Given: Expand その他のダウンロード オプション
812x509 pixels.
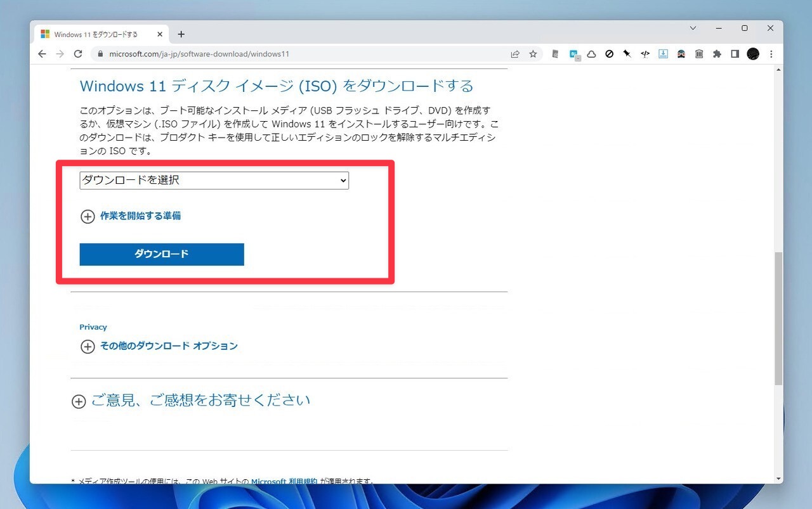Looking at the screenshot, I should point(168,346).
